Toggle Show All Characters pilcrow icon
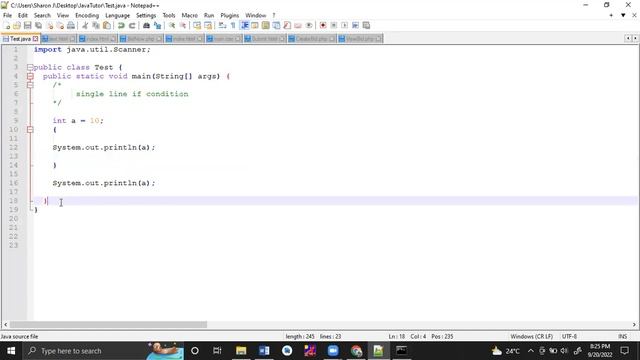This screenshot has height=360, width=640. pos(233,26)
